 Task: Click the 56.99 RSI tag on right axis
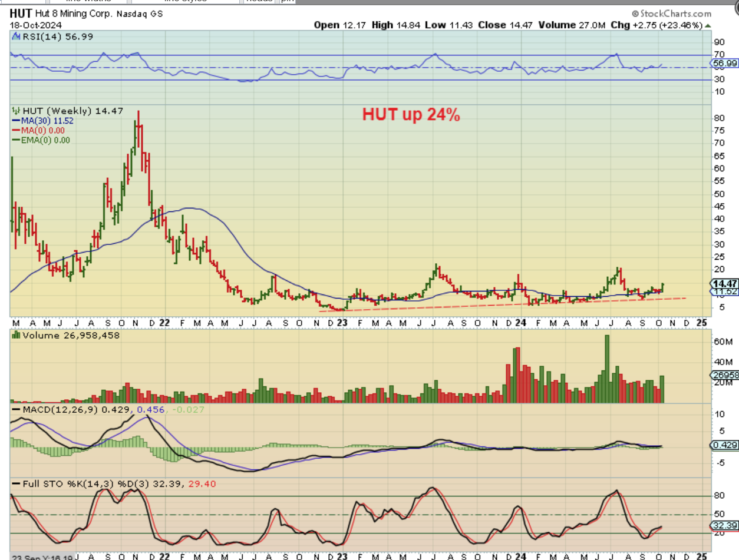(724, 63)
